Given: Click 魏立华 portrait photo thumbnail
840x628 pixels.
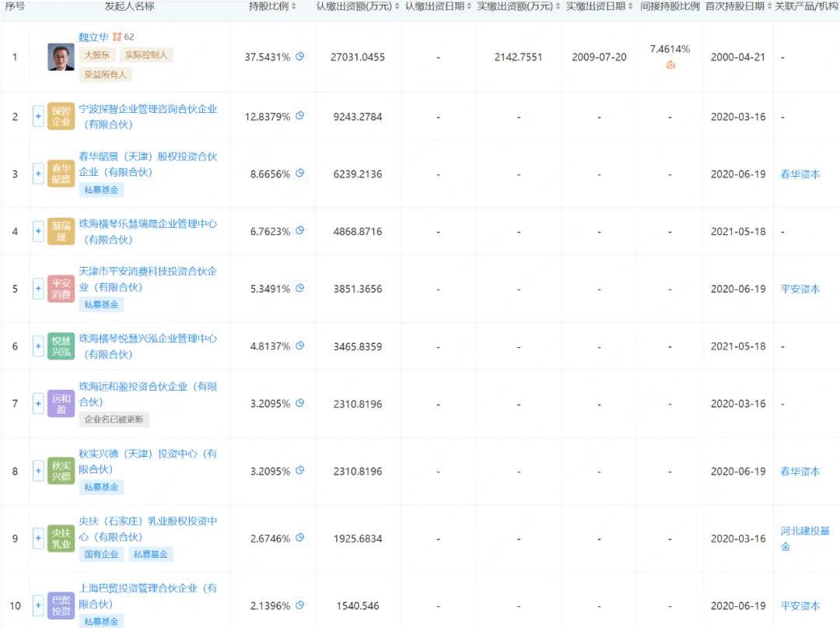Looking at the screenshot, I should [61, 57].
